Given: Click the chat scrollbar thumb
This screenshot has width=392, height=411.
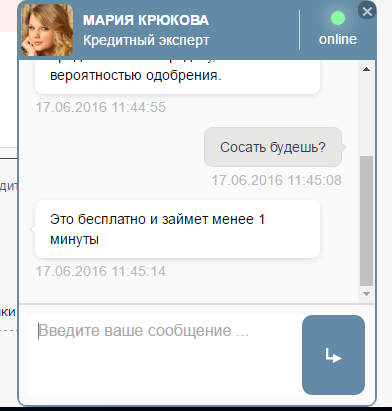Looking at the screenshot, I should coord(366,221).
